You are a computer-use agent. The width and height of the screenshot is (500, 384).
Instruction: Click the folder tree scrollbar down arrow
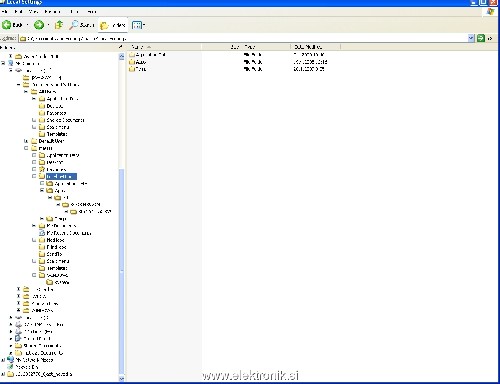[x=121, y=378]
